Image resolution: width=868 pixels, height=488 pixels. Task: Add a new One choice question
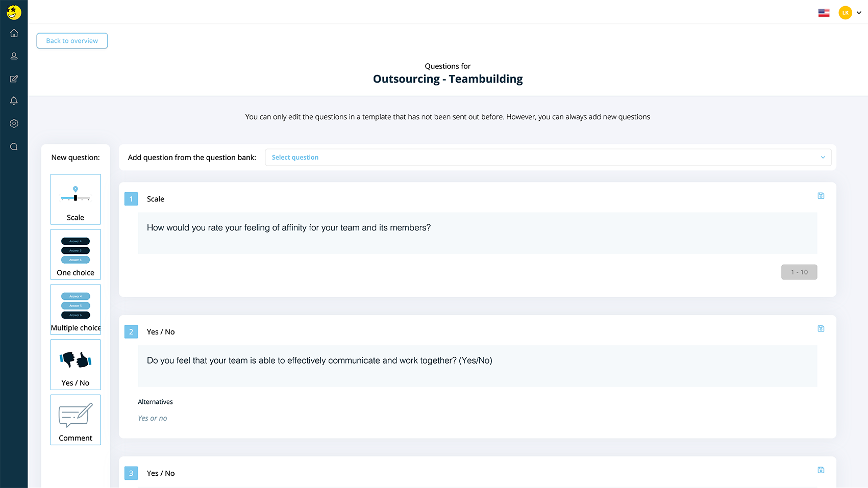tap(76, 254)
